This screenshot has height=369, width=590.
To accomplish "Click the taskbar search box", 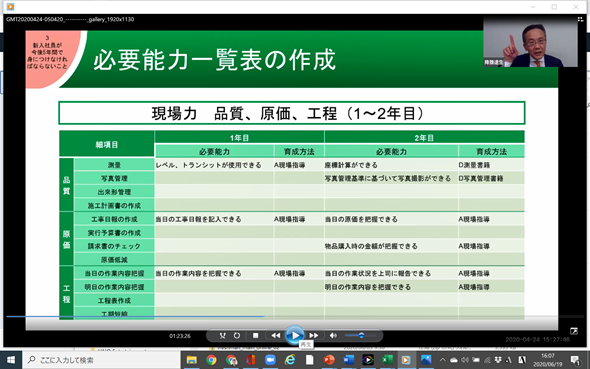I will 102,360.
